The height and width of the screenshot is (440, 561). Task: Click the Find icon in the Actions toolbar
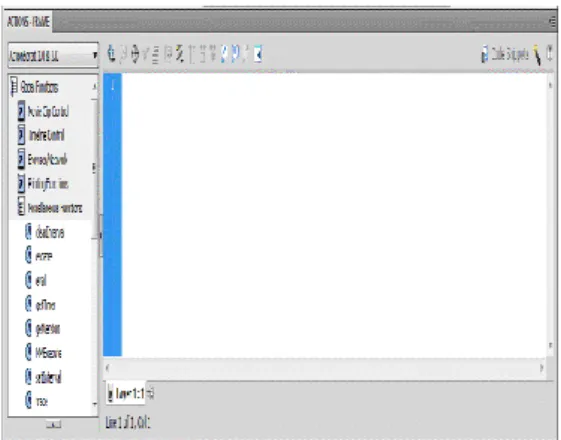123,55
